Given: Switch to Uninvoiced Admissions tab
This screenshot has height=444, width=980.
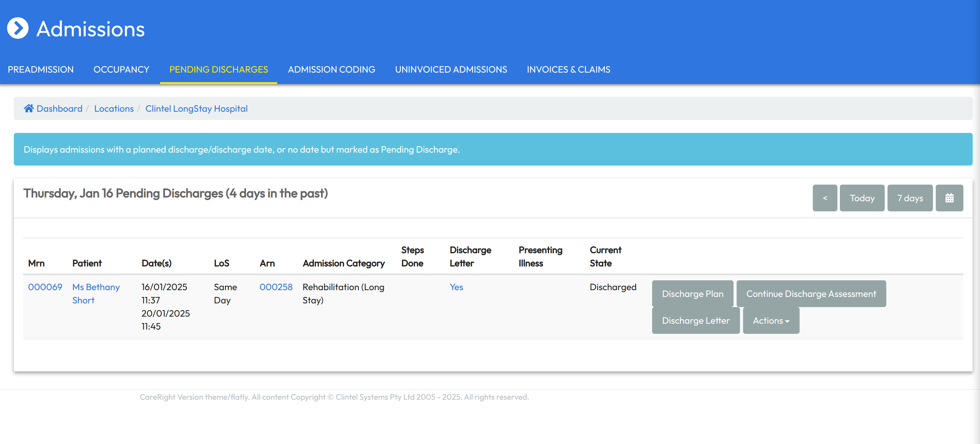Looking at the screenshot, I should [x=451, y=70].
